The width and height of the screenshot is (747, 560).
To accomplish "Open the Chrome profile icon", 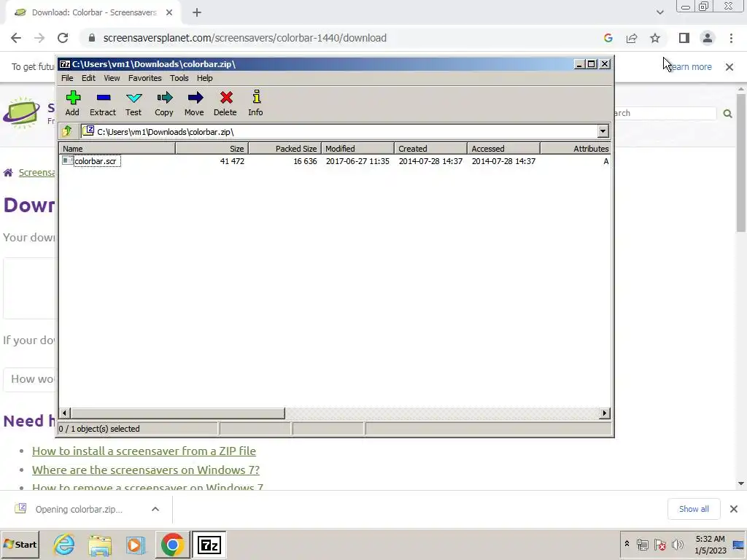I will [x=708, y=38].
